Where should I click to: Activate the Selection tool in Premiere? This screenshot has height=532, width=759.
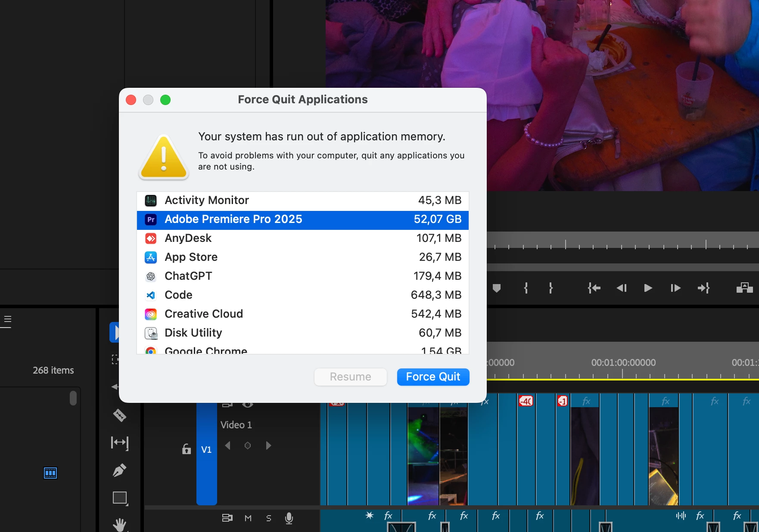[x=115, y=332]
